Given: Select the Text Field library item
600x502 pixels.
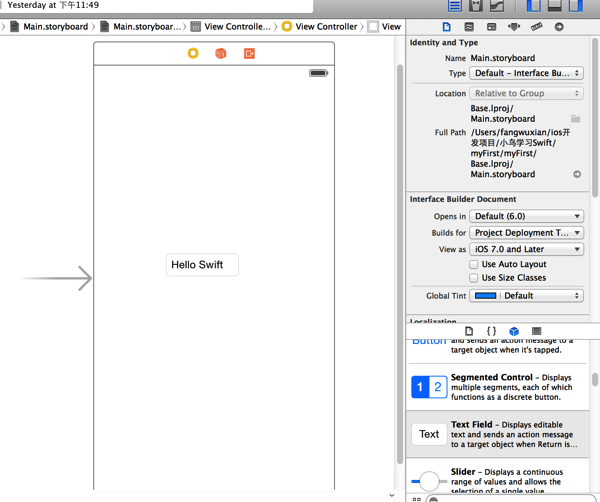Looking at the screenshot, I should pos(498,434).
